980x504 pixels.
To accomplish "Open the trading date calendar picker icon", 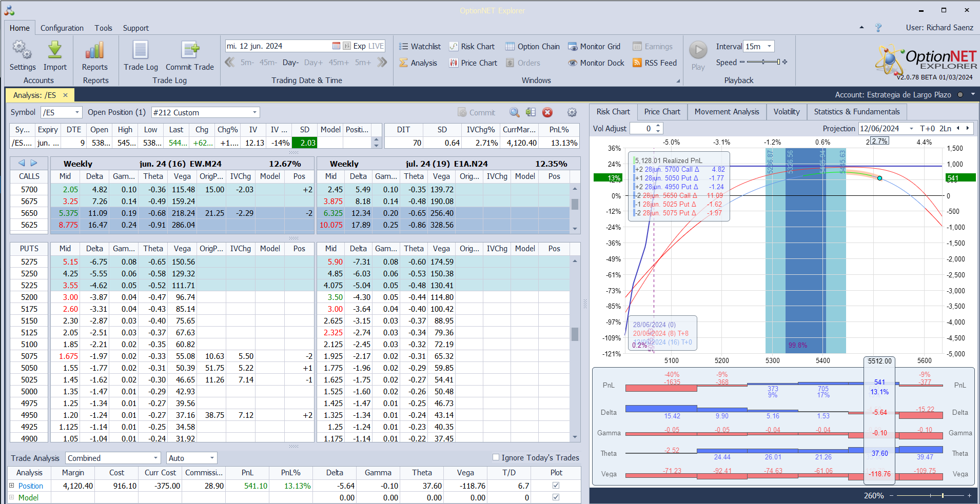I will point(336,46).
